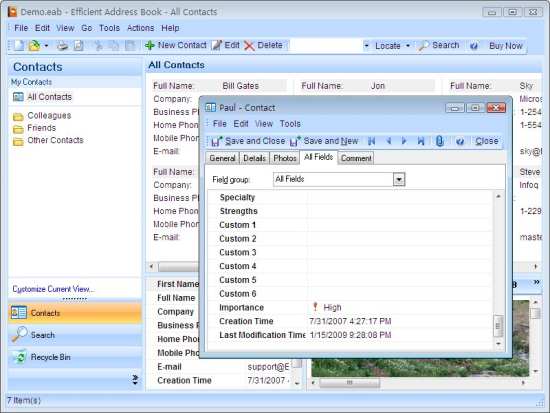This screenshot has width=550, height=413.
Task: Go to last record icon
Action: point(421,141)
